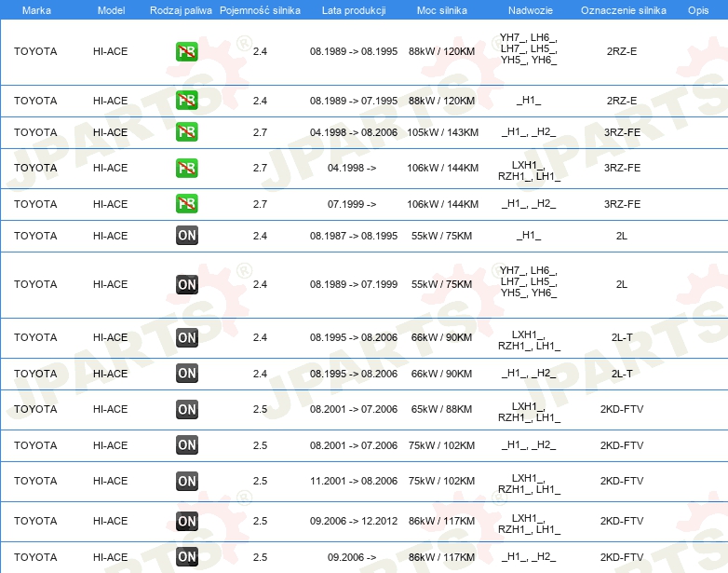
Task: Click the PB petrol icon in the 08.1989 -> 08.1995 row
Action: [x=186, y=51]
